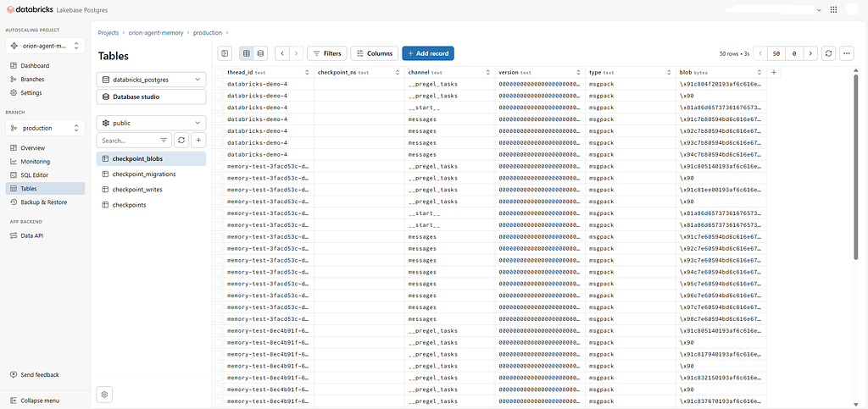
Task: Add a new column with plus icon
Action: [x=774, y=73]
